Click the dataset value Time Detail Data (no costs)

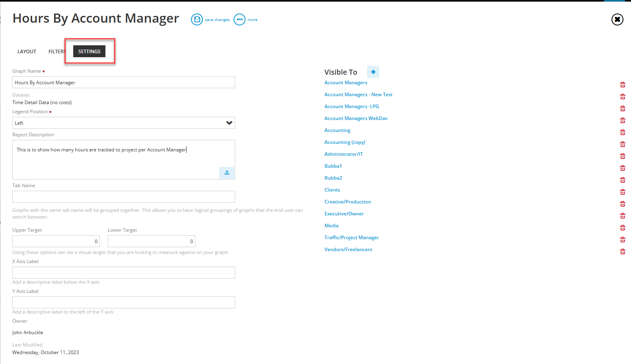[42, 103]
